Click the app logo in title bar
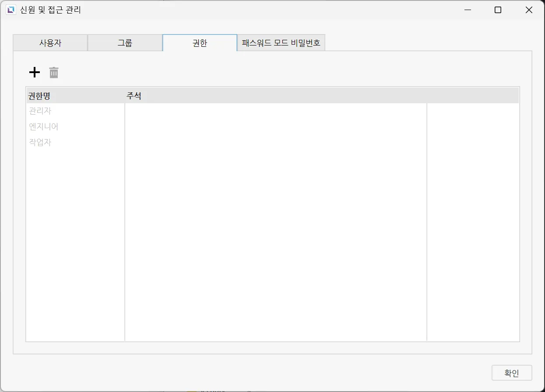 pos(11,10)
